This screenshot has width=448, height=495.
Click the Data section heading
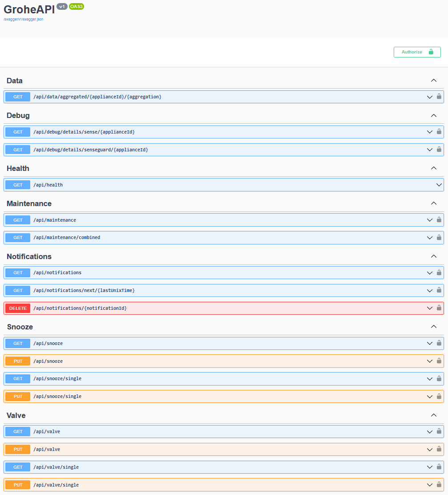15,81
